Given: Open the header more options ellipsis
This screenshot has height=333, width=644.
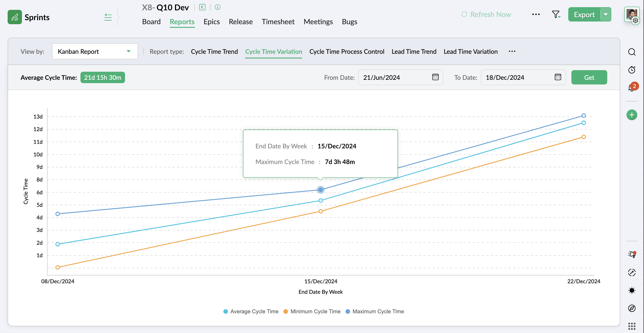Looking at the screenshot, I should pyautogui.click(x=536, y=15).
